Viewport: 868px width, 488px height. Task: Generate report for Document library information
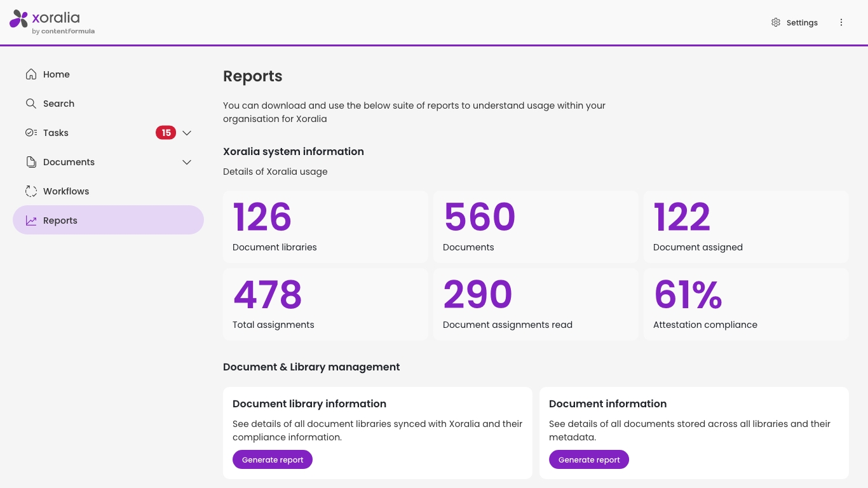[273, 459]
